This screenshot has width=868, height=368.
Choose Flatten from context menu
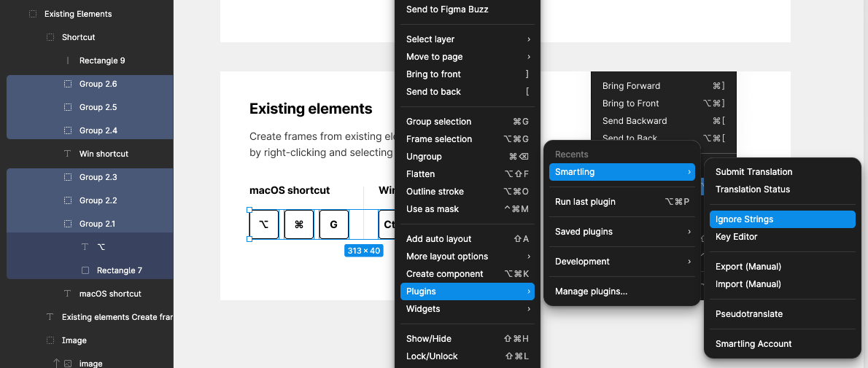[x=468, y=174]
